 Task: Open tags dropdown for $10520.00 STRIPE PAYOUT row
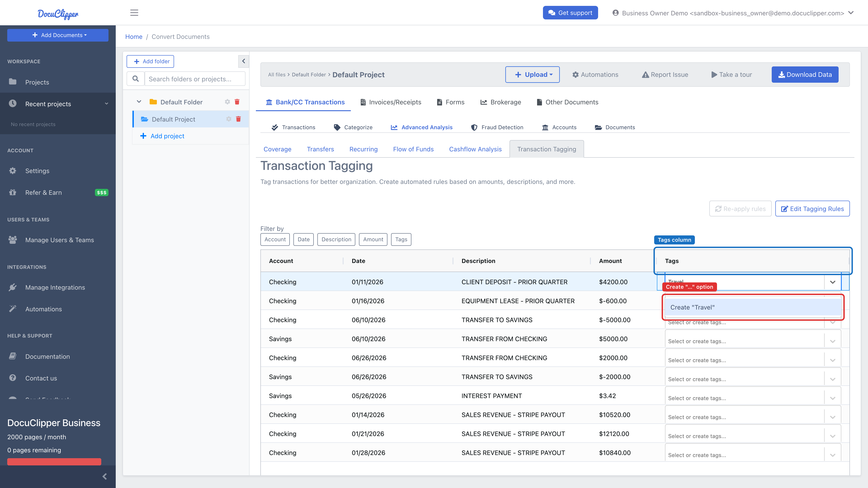pyautogui.click(x=833, y=417)
